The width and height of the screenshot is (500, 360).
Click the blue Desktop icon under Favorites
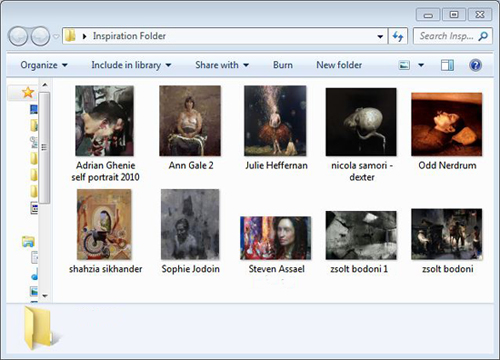(x=34, y=109)
